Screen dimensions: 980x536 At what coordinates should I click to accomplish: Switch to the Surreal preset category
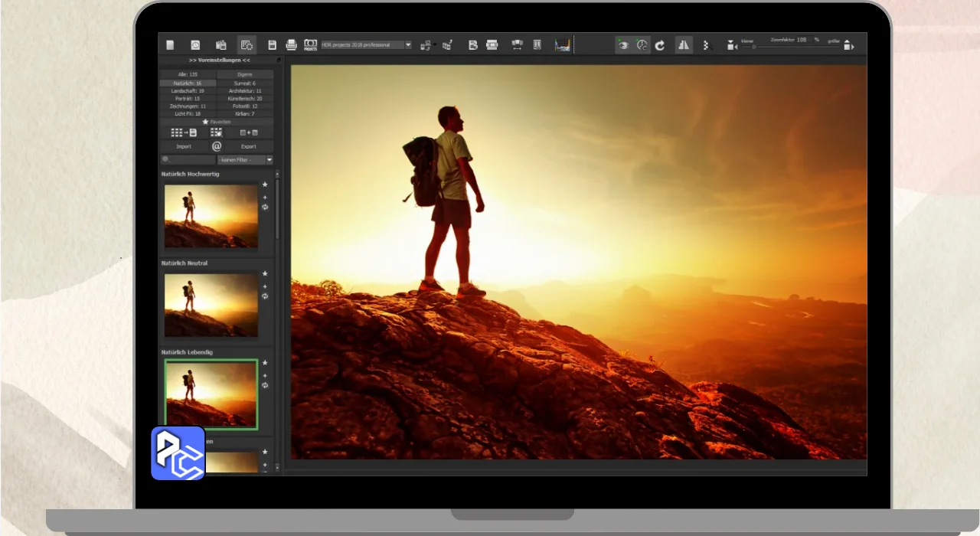(x=245, y=83)
